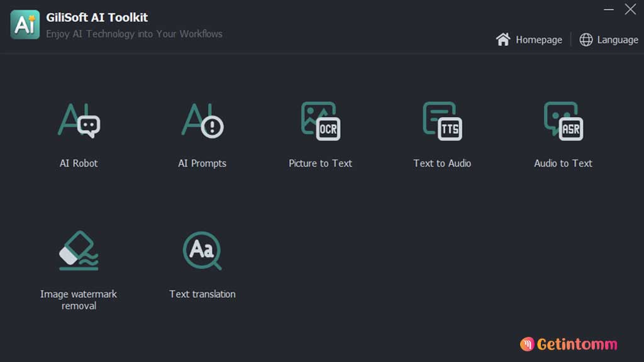Click the "Enjoy AI Technology into Your Workflows" tagline
This screenshot has width=644, height=362.
[x=135, y=34]
